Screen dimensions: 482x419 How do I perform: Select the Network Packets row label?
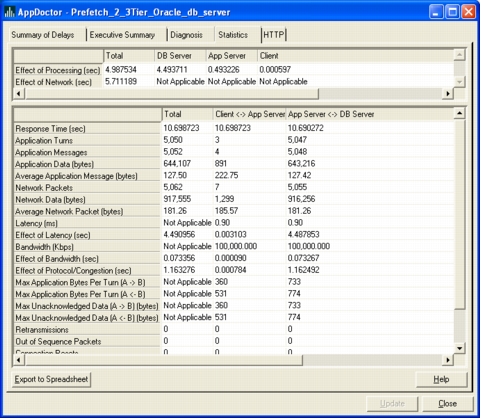pyautogui.click(x=87, y=188)
